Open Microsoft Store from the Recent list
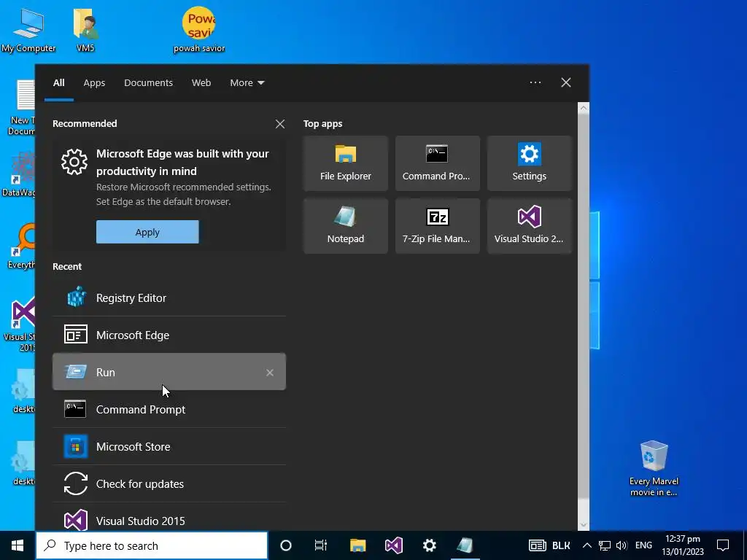 click(169, 447)
